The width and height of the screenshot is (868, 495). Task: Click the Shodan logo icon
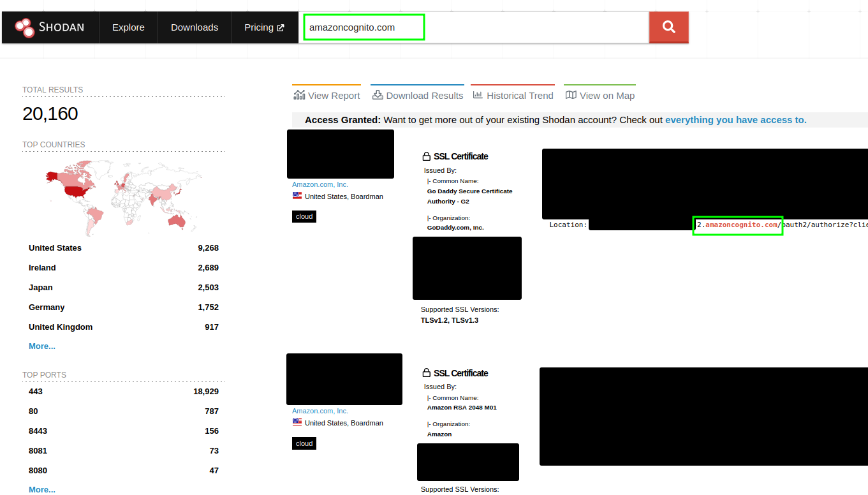25,27
